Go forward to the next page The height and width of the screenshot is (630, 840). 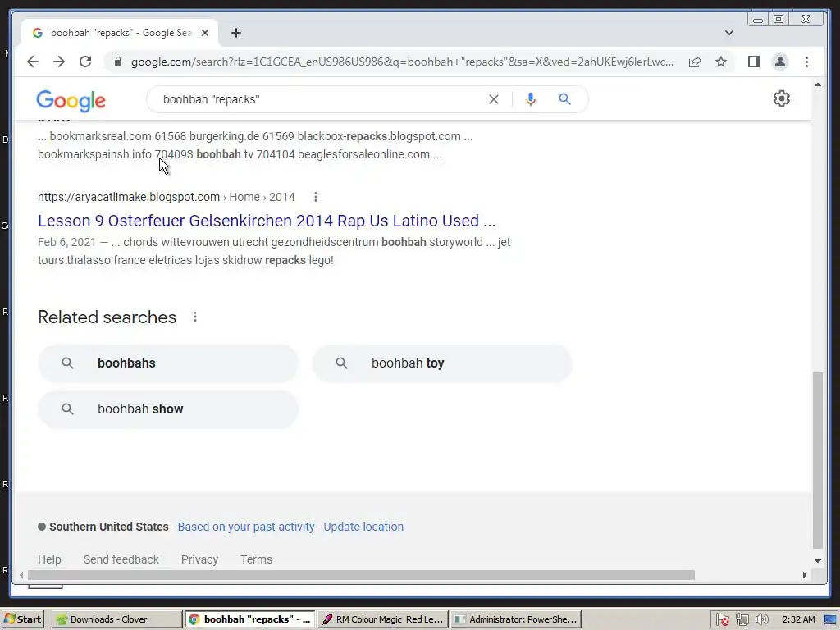[59, 62]
